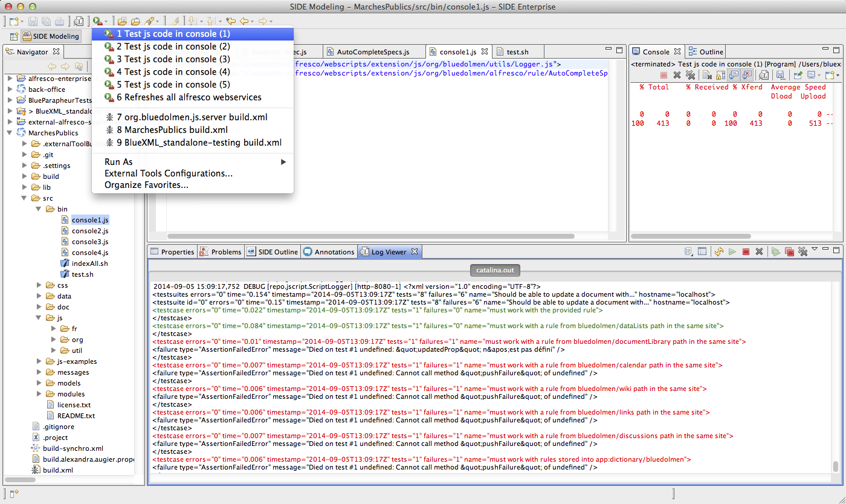
Task: Click the Print icon in main toolbar
Action: (x=59, y=21)
